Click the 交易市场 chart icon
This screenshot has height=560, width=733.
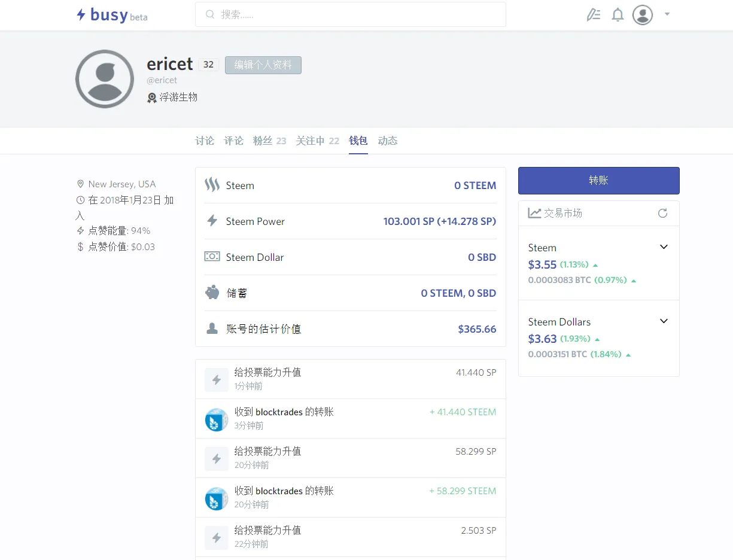(534, 213)
